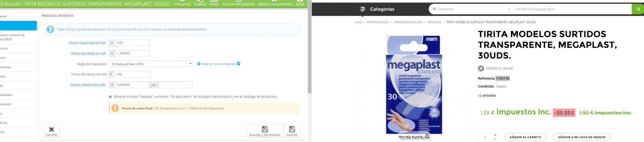Click PRIMEROS AUXILIOS breadcrumb link
644x142 pixels.
coord(408,22)
